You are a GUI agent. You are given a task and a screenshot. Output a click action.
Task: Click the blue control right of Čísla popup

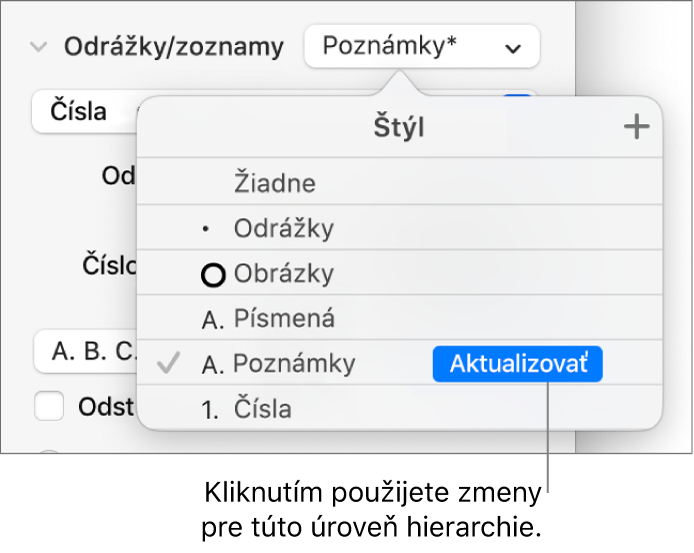click(520, 100)
